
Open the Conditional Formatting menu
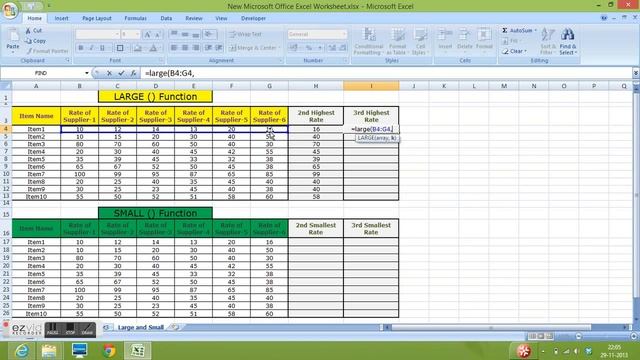tap(369, 41)
